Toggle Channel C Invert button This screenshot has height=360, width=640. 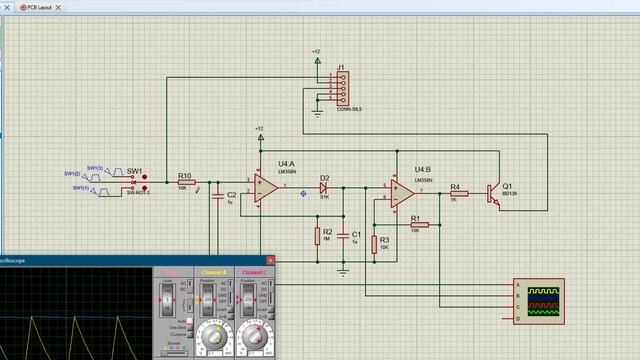coord(271,310)
